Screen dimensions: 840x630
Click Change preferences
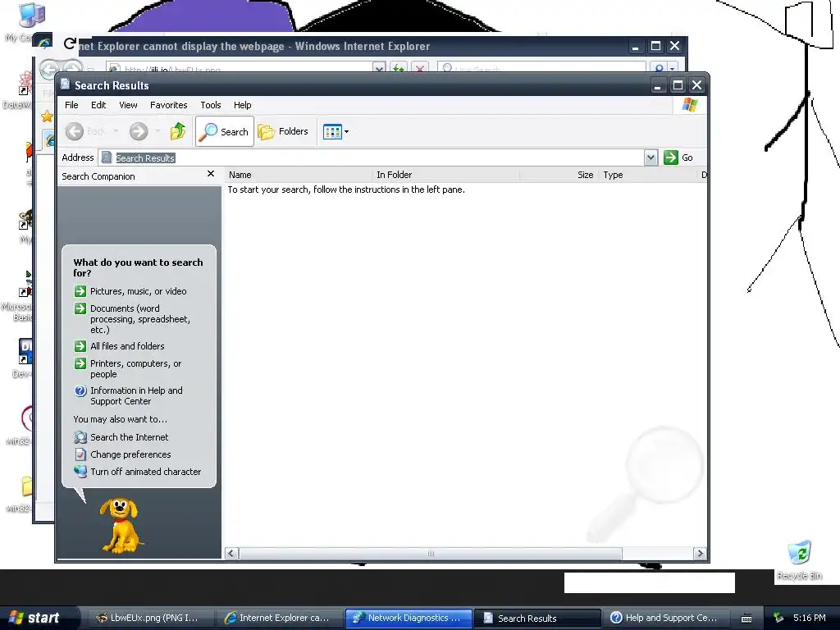coord(130,454)
